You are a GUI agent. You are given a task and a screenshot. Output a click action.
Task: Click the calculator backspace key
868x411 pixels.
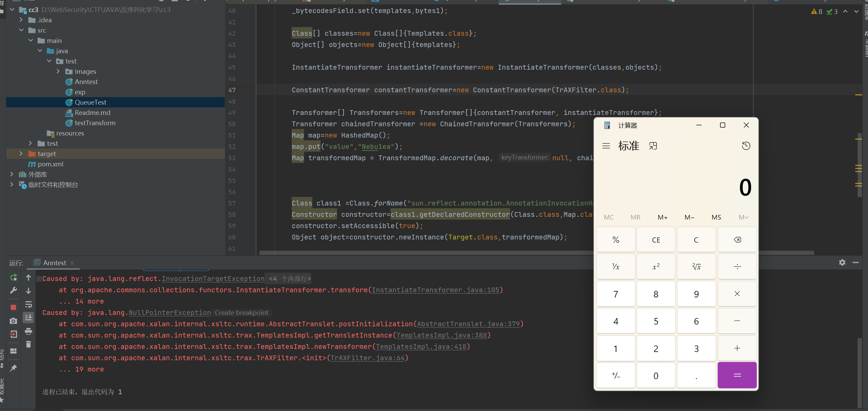click(x=737, y=240)
